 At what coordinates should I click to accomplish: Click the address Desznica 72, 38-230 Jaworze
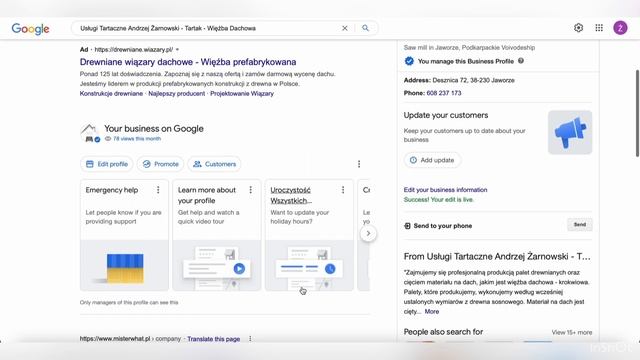pos(473,80)
